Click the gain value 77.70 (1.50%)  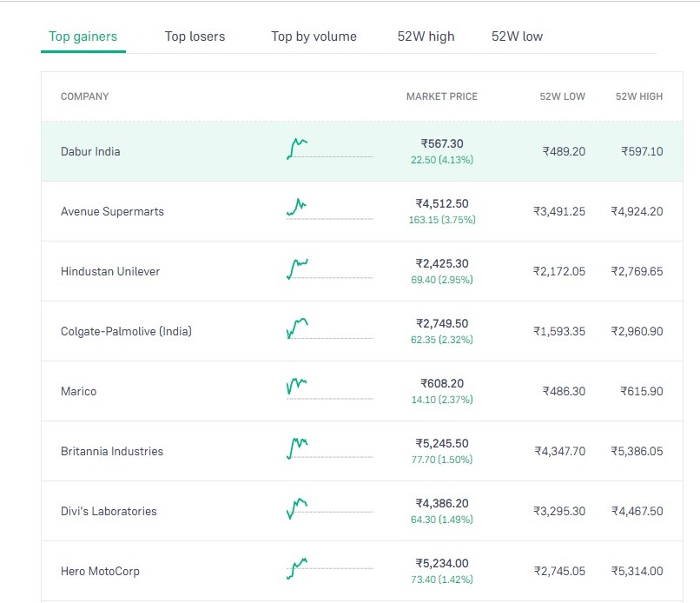pos(442,460)
